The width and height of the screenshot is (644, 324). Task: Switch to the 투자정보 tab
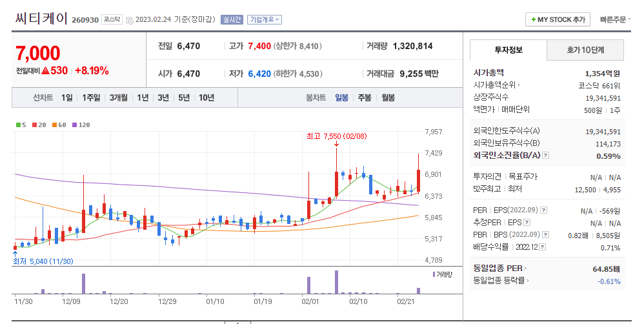click(x=508, y=50)
